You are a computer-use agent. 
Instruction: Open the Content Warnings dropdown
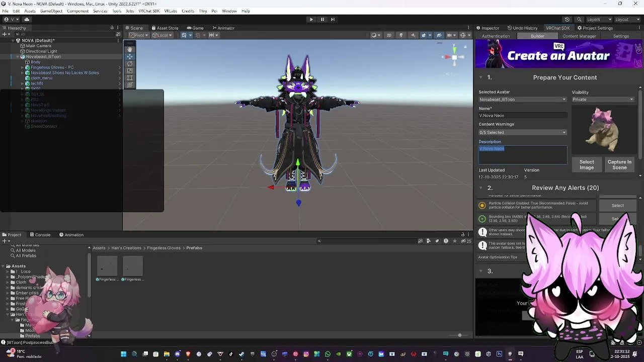tap(523, 133)
